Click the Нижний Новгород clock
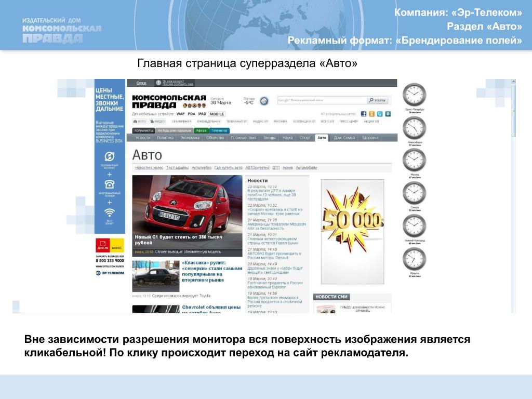 [x=414, y=225]
